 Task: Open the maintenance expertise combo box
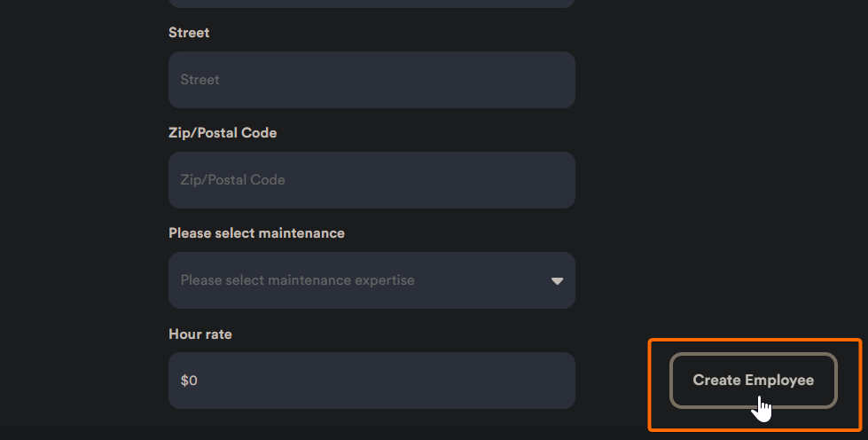click(371, 280)
